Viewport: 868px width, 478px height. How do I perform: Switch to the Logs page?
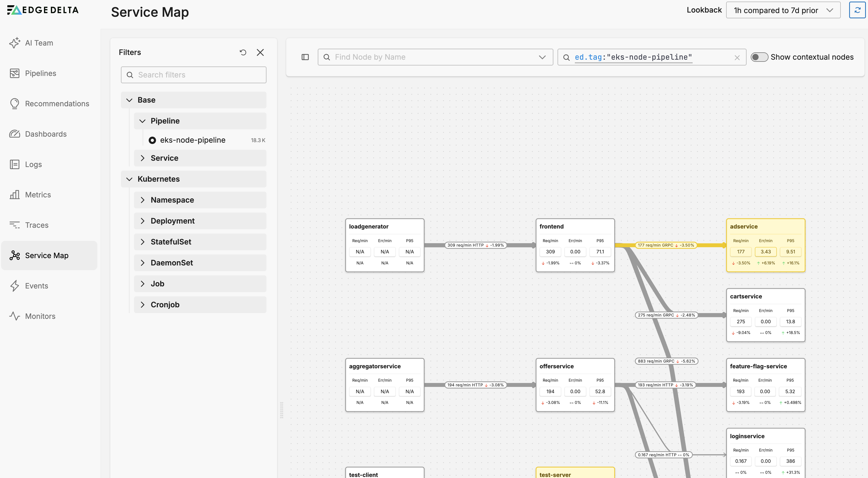[33, 164]
